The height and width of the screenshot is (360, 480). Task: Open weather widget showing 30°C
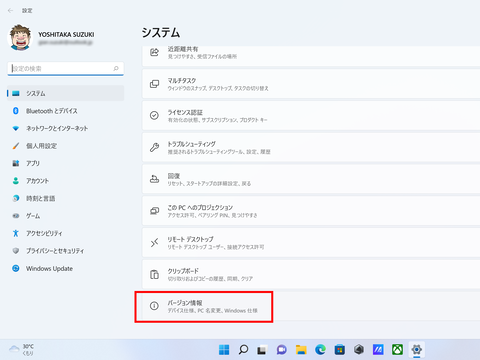tap(22, 350)
